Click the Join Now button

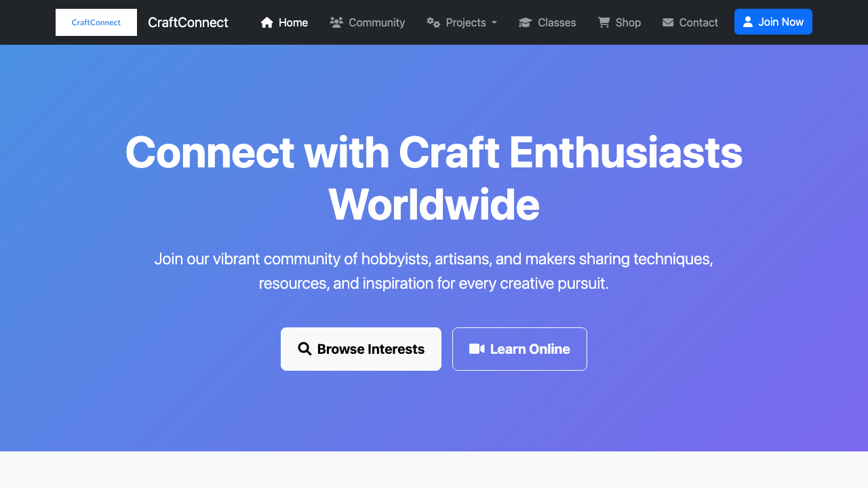tap(773, 22)
